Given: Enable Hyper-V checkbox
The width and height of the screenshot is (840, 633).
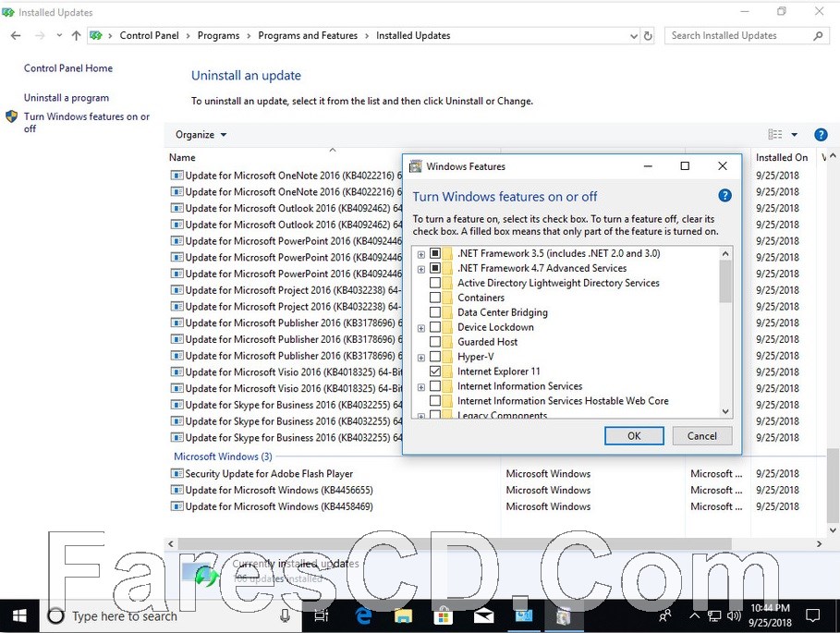Looking at the screenshot, I should coord(435,356).
